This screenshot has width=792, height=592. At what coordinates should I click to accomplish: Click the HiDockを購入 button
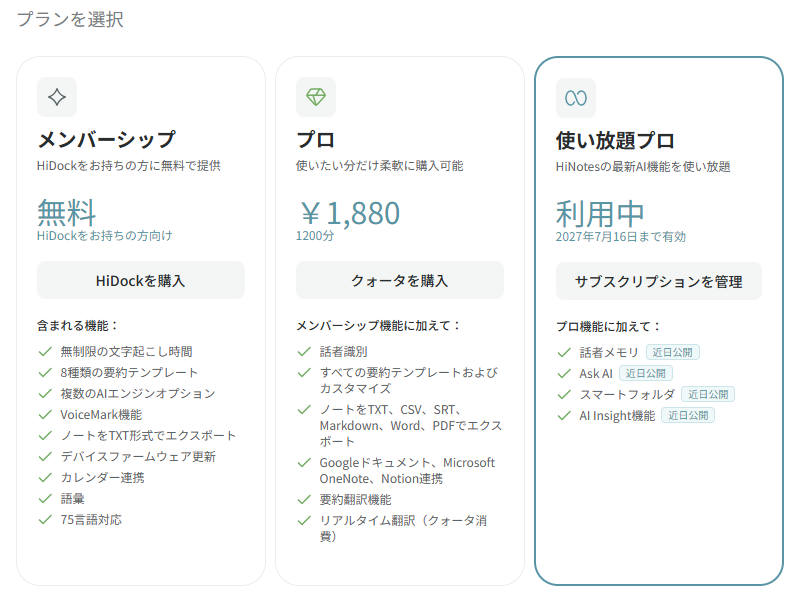141,280
